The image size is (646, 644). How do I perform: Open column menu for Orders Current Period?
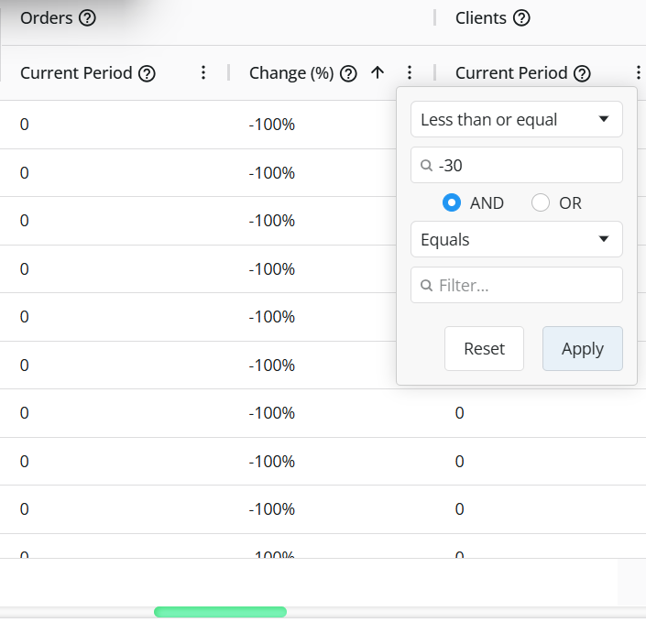(203, 73)
